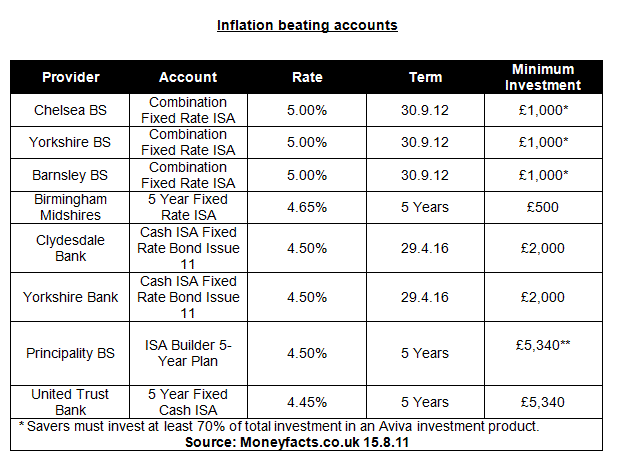The image size is (621, 465).
Task: Click the 'Inflation beating accounts' title
Action: point(307,25)
